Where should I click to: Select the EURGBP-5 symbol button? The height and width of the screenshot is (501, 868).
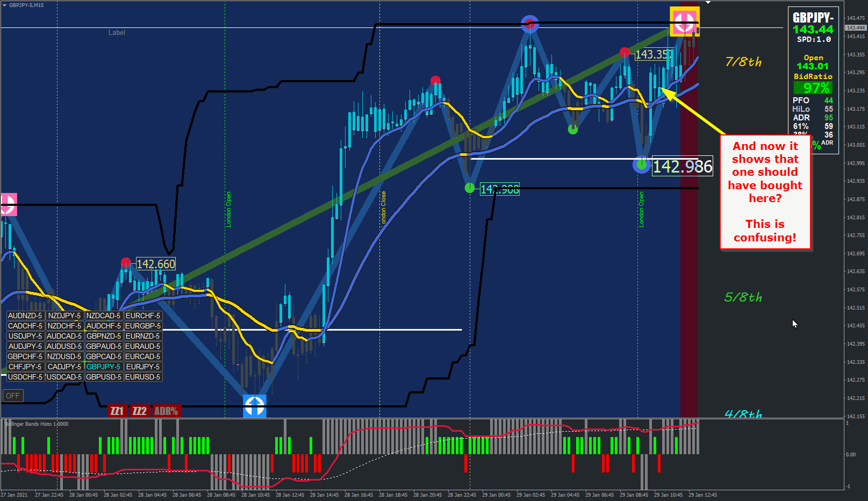tap(143, 326)
